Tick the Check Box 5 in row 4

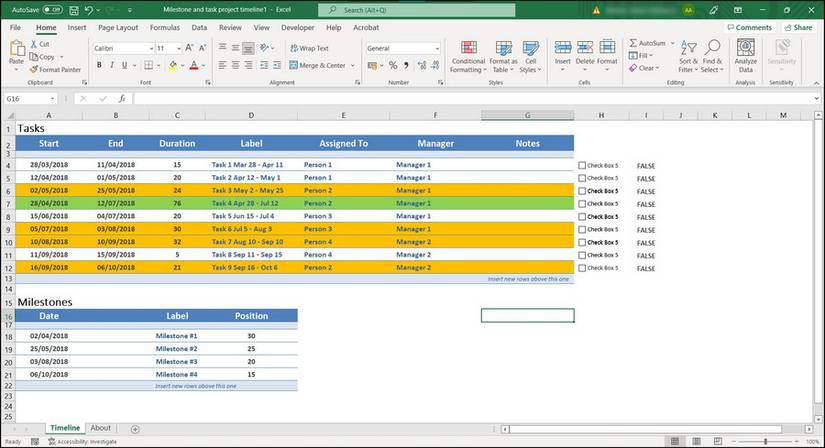[x=583, y=165]
